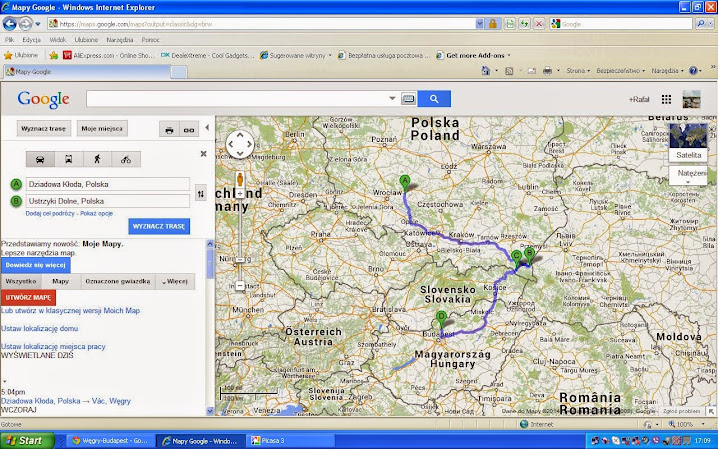Click the home icon in command bar
The image size is (718, 449).
(485, 70)
